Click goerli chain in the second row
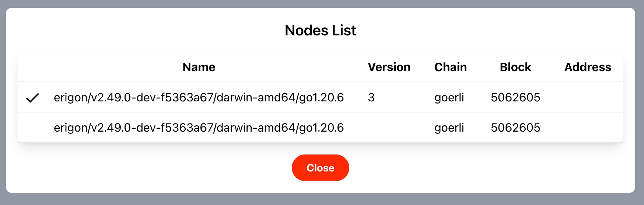This screenshot has height=205, width=644. (449, 128)
